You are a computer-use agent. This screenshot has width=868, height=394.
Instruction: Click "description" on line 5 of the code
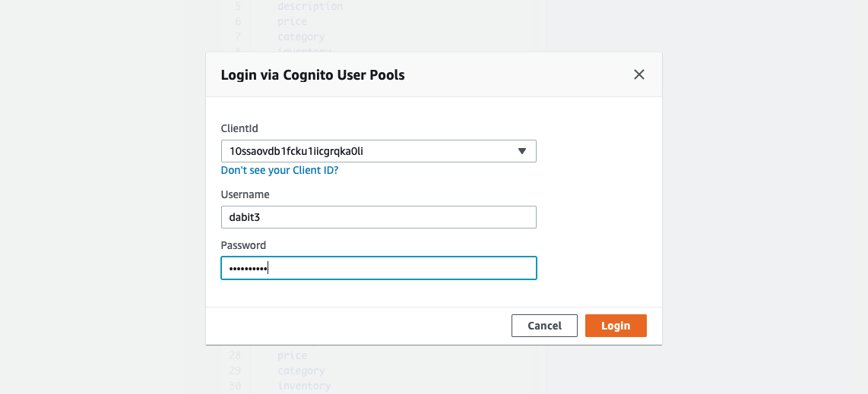click(x=310, y=6)
